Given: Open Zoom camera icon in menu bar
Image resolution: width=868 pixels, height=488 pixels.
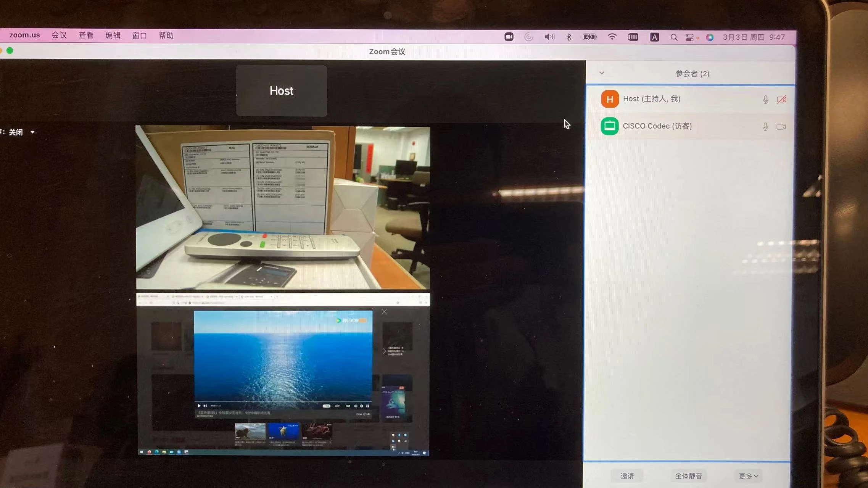Looking at the screenshot, I should [x=509, y=37].
